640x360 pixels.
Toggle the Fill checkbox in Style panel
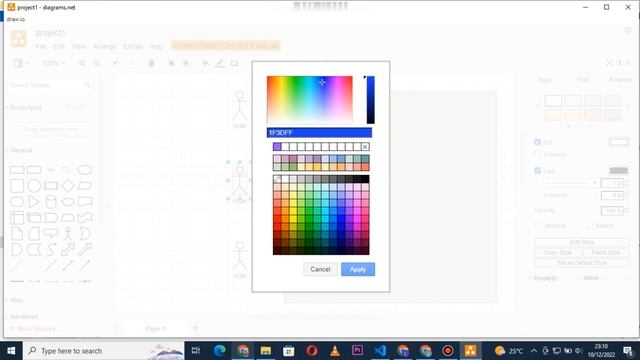coord(538,142)
